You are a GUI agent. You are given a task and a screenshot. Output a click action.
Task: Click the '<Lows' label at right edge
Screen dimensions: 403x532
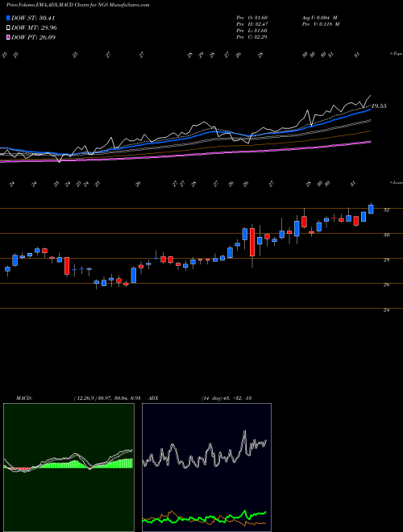click(x=396, y=182)
